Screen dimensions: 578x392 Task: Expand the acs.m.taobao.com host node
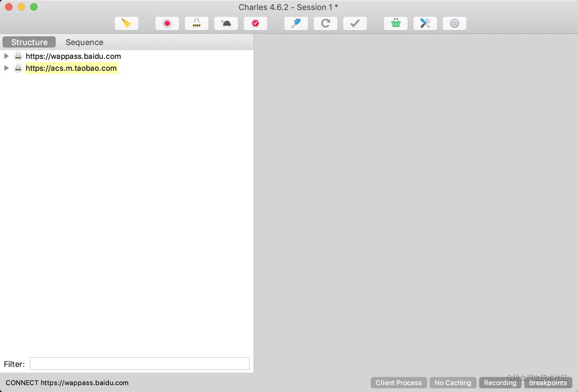point(6,68)
